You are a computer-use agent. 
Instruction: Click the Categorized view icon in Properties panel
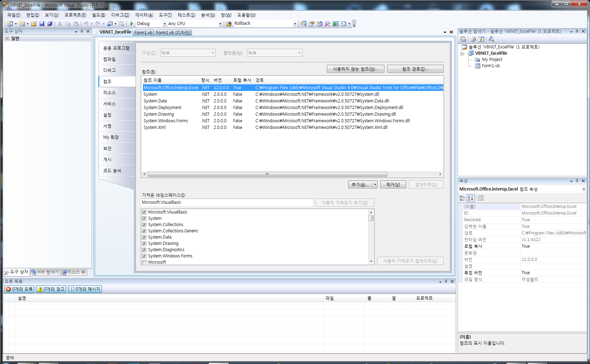click(x=462, y=198)
